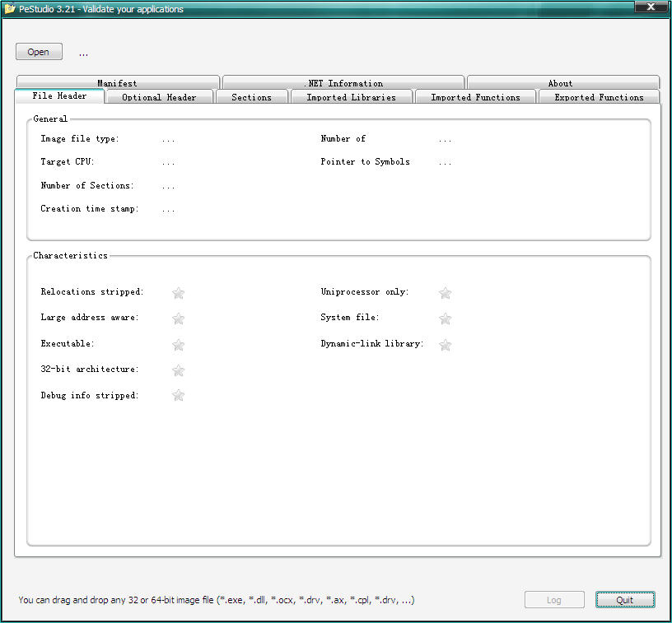Click the Image file type value placeholder

pyautogui.click(x=169, y=140)
